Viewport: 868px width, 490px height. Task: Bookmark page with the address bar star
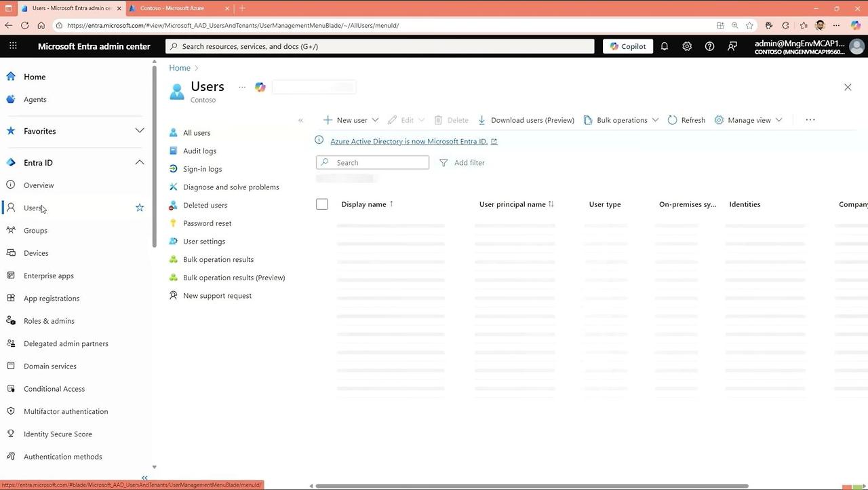pyautogui.click(x=749, y=26)
